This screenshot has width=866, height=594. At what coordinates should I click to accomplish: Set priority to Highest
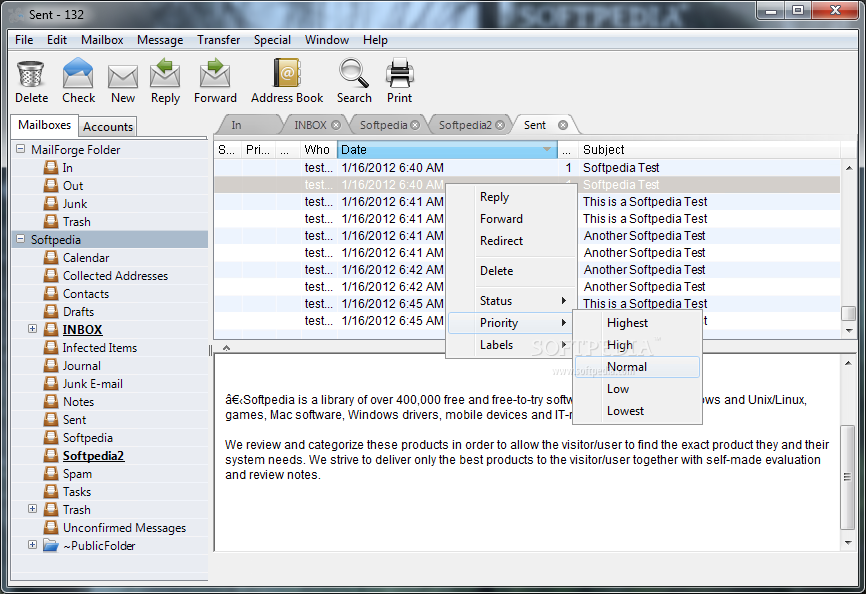(x=637, y=323)
